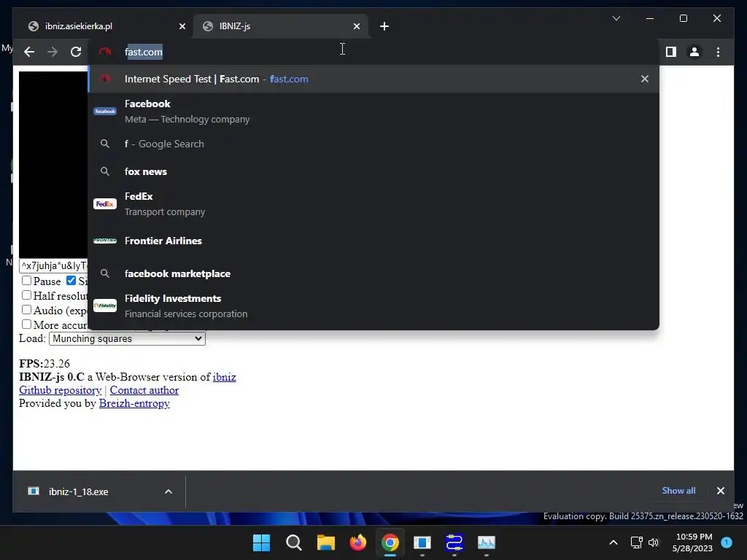Open the downloaded ibniz-1_18.exe file
Image resolution: width=747 pixels, height=560 pixels.
pos(79,492)
